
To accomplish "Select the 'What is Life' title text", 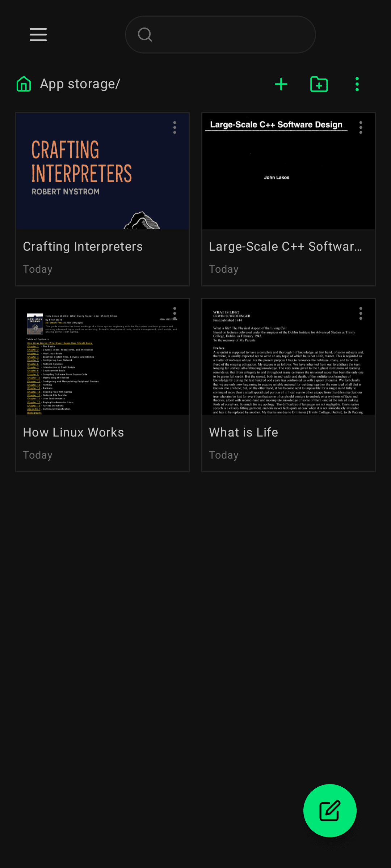I will point(244,433).
